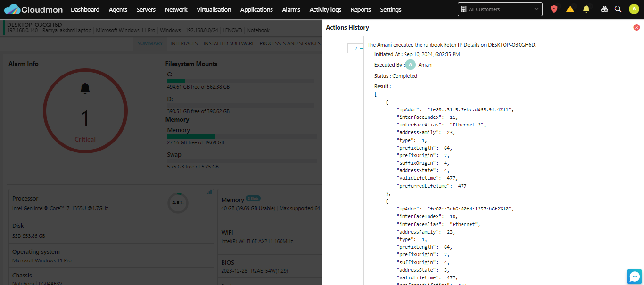Open the Reports menu

[361, 9]
